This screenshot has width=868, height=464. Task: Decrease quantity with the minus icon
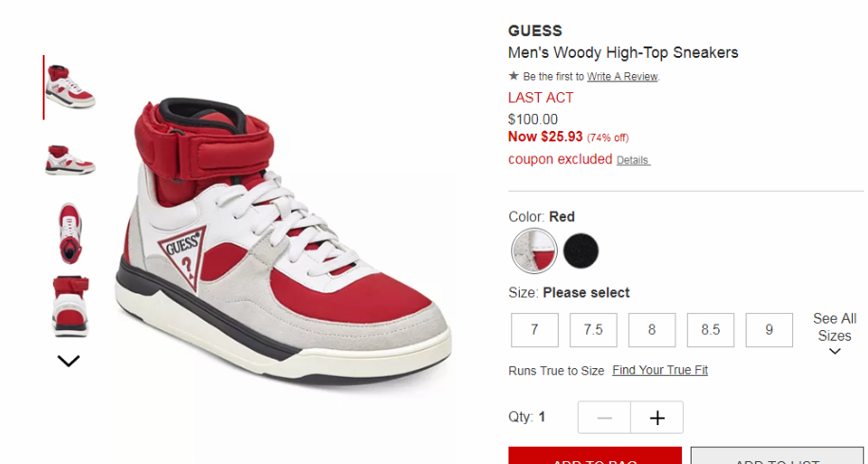tap(604, 418)
